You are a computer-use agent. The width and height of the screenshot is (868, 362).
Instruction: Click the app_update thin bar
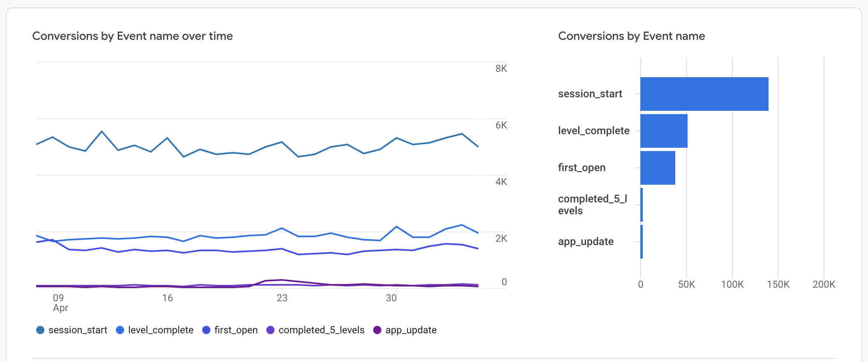tap(642, 242)
